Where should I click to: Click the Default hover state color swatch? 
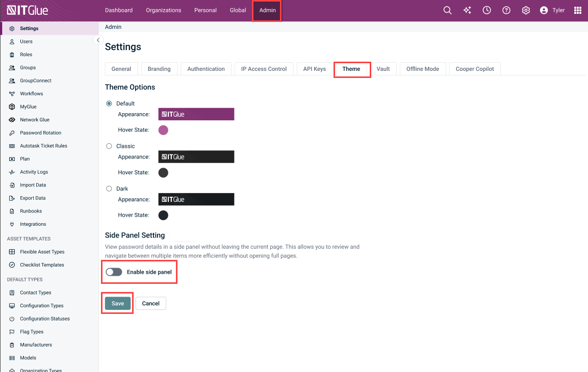163,130
